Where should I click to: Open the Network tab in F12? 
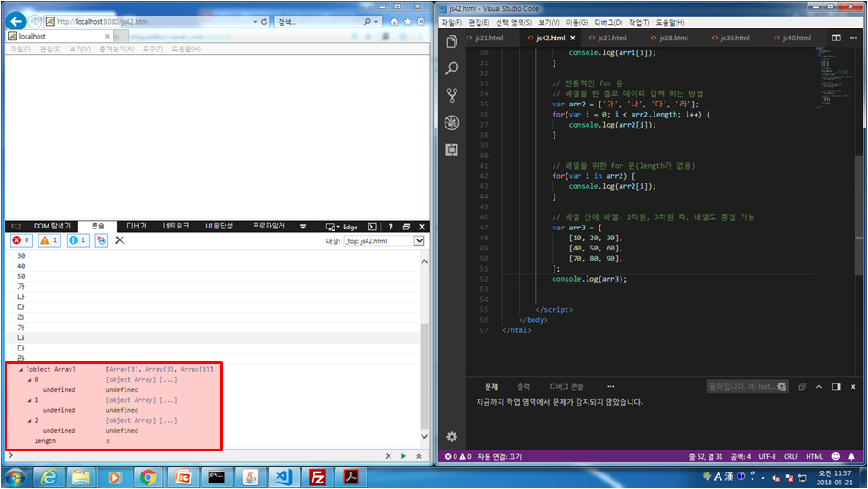176,226
